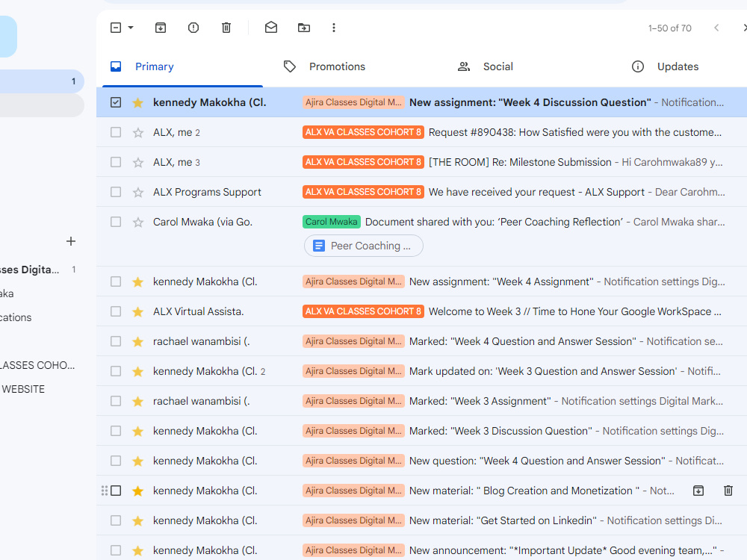The height and width of the screenshot is (560, 747).
Task: Unstar the New question Week 4 email
Action: point(137,461)
